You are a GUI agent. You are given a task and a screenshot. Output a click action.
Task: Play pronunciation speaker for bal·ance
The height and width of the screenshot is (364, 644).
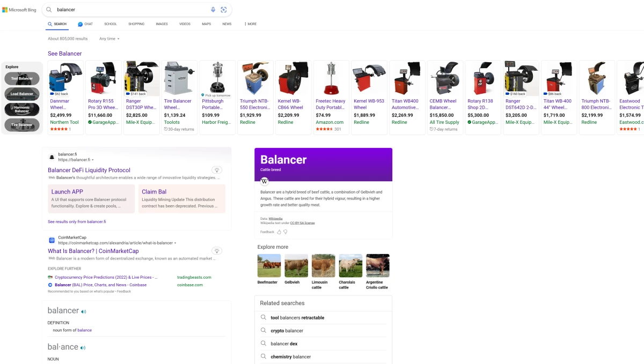[83, 348]
